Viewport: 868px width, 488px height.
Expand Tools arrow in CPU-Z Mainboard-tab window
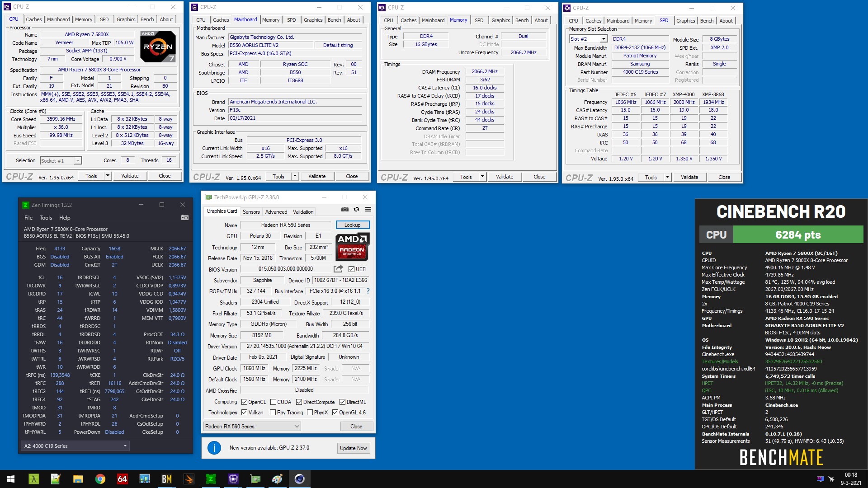pos(295,176)
